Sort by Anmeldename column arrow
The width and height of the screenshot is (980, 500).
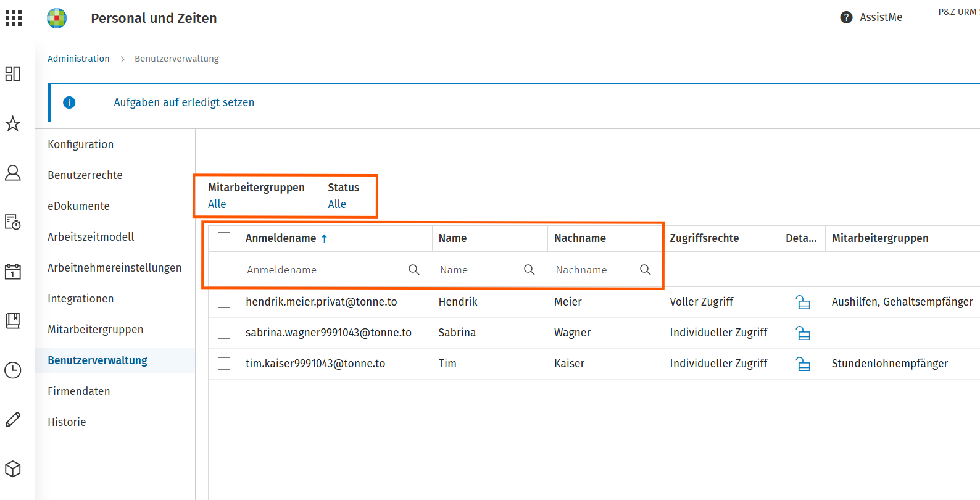coord(324,238)
